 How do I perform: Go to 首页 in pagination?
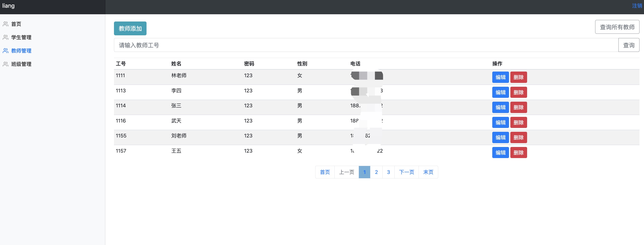(x=325, y=172)
